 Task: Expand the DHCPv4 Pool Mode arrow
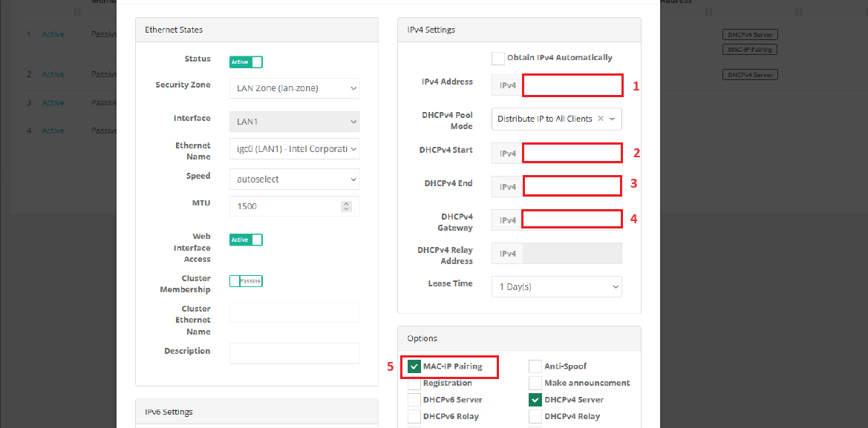pos(613,119)
